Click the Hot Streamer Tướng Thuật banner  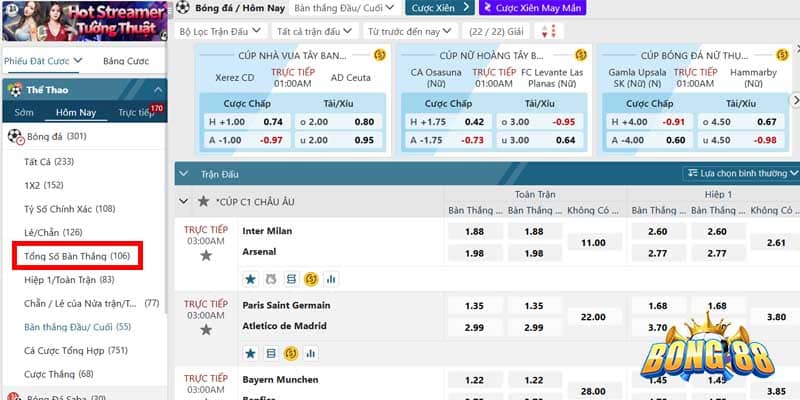click(x=85, y=21)
